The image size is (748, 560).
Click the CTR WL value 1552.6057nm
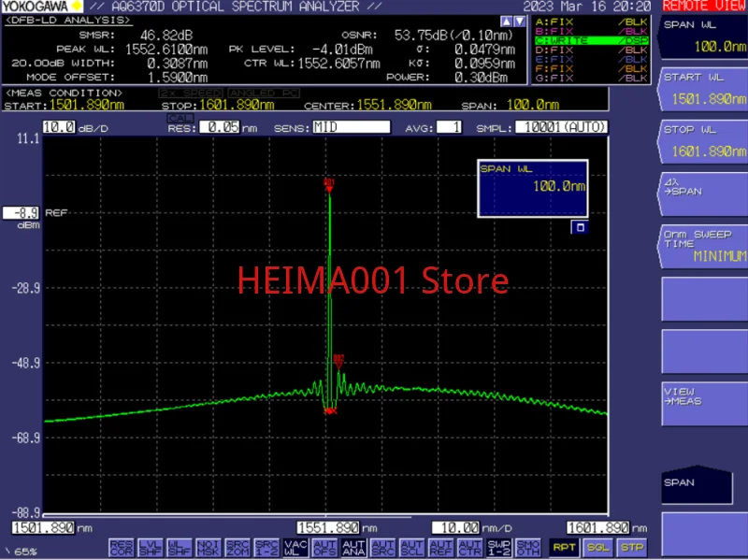338,64
